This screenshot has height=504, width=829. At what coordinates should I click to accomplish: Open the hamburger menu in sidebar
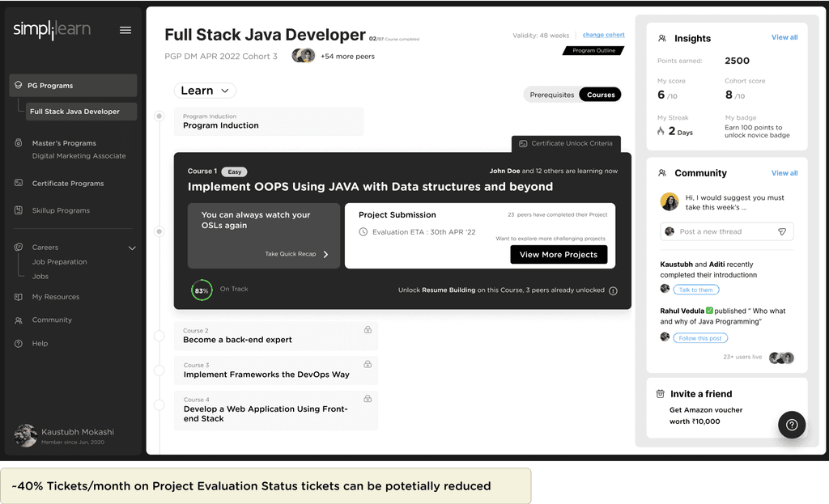pos(125,30)
